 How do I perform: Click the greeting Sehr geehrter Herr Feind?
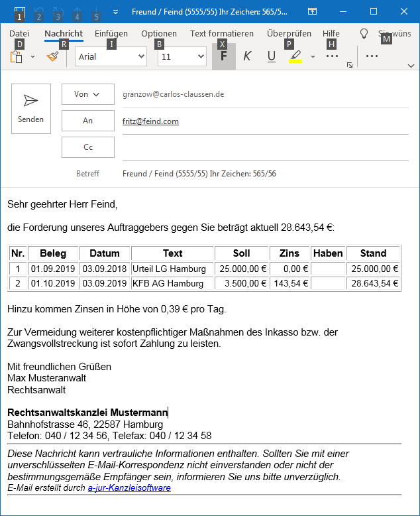[62, 204]
